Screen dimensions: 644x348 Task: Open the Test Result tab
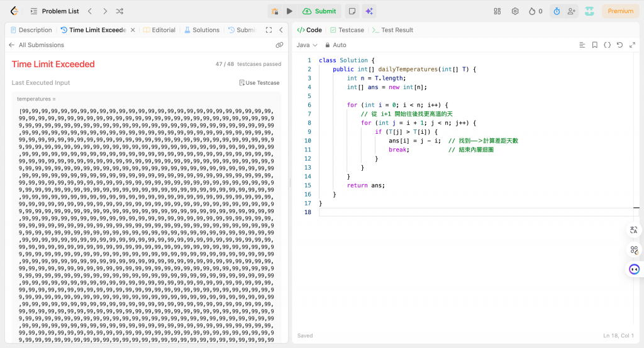pos(392,30)
